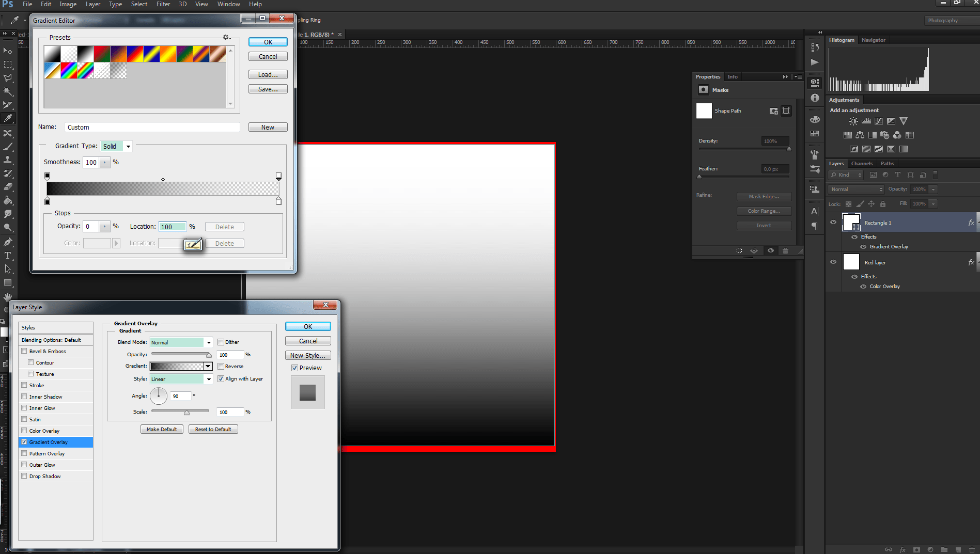Enable the Stroke style checkbox
980x554 pixels.
tap(24, 385)
